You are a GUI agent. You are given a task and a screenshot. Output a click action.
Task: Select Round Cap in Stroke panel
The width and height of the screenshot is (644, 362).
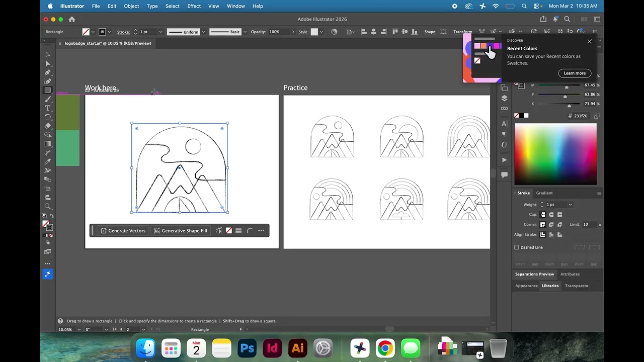pyautogui.click(x=551, y=215)
